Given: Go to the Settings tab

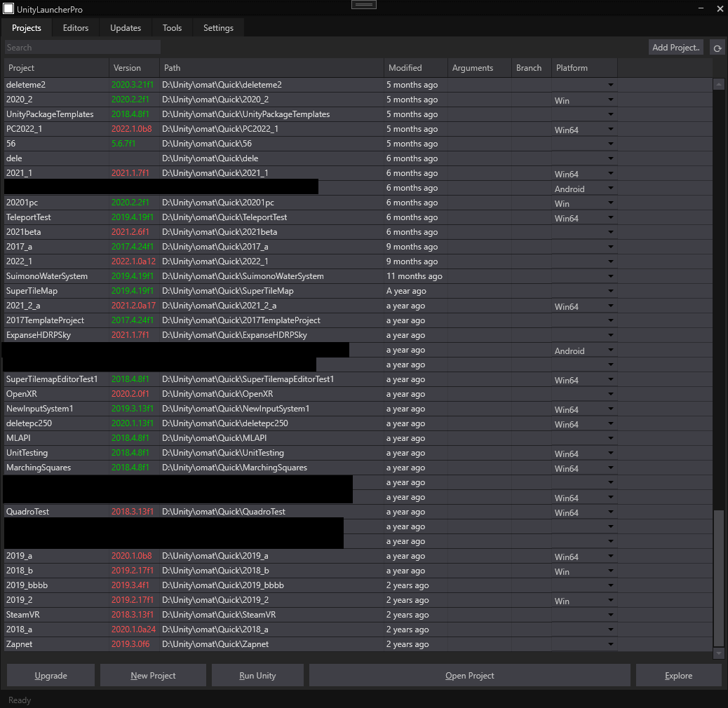Looking at the screenshot, I should [x=218, y=28].
